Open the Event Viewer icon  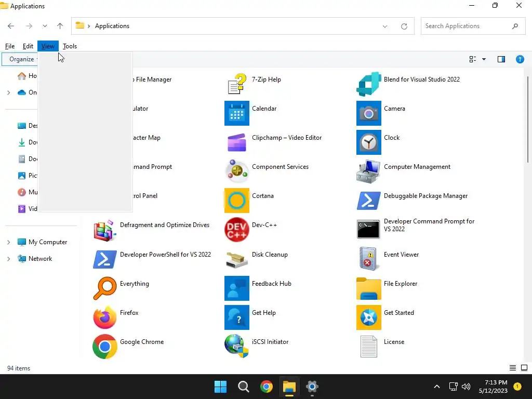pos(368,259)
